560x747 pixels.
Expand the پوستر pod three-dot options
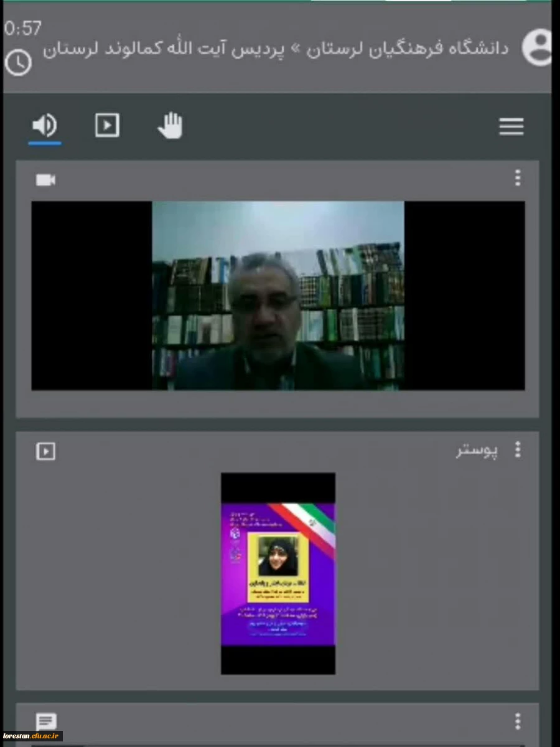coord(517,450)
